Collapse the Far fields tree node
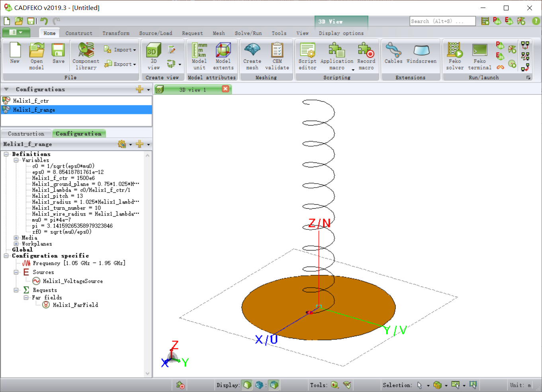The image size is (542, 392). click(26, 298)
